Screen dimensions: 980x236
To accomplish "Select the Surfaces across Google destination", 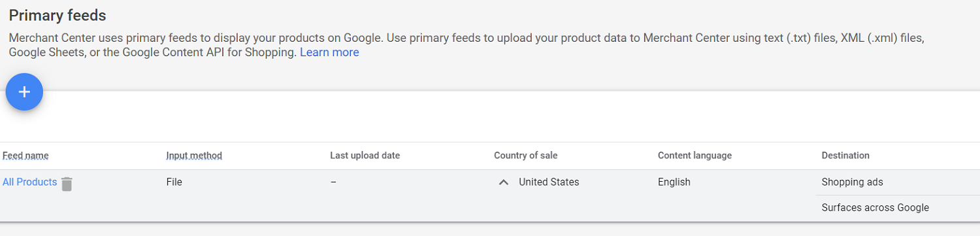I will pos(875,208).
